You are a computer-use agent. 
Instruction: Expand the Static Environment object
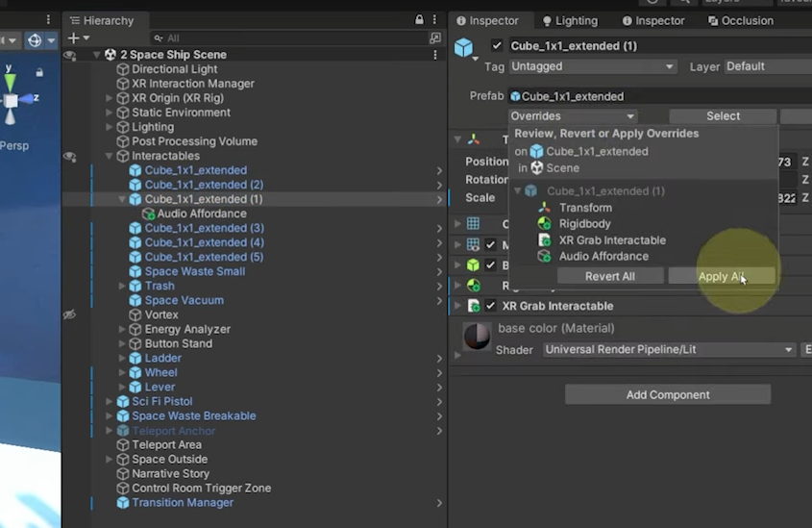coord(110,113)
